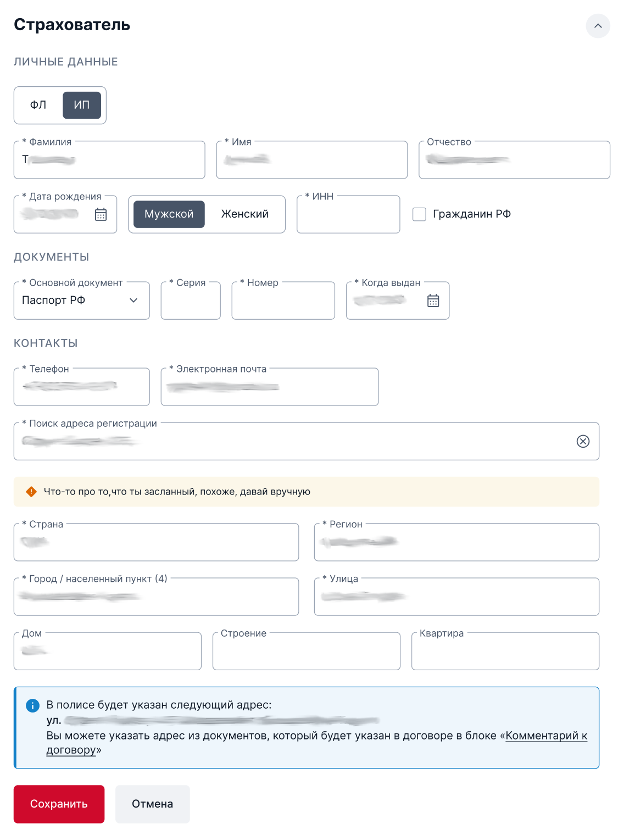Click into the ИНН input field
The image size is (624, 840).
pos(348,215)
